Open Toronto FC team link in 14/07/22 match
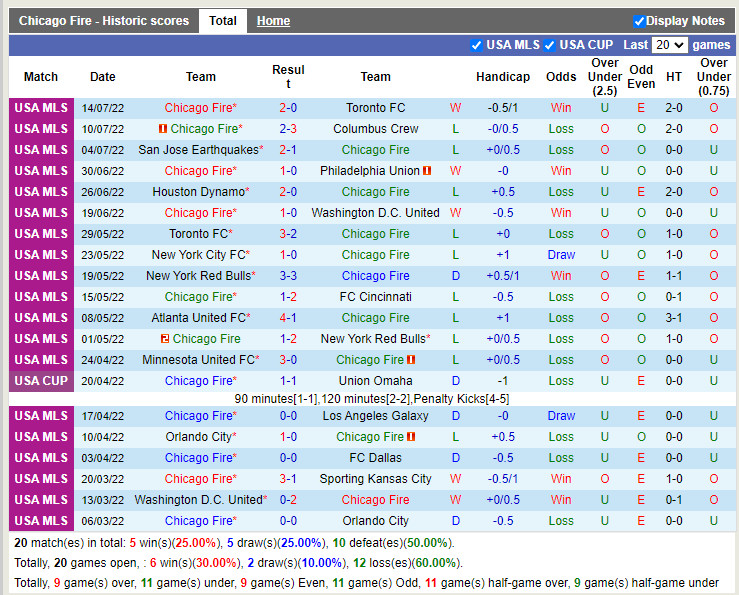This screenshot has width=739, height=595. [x=375, y=108]
